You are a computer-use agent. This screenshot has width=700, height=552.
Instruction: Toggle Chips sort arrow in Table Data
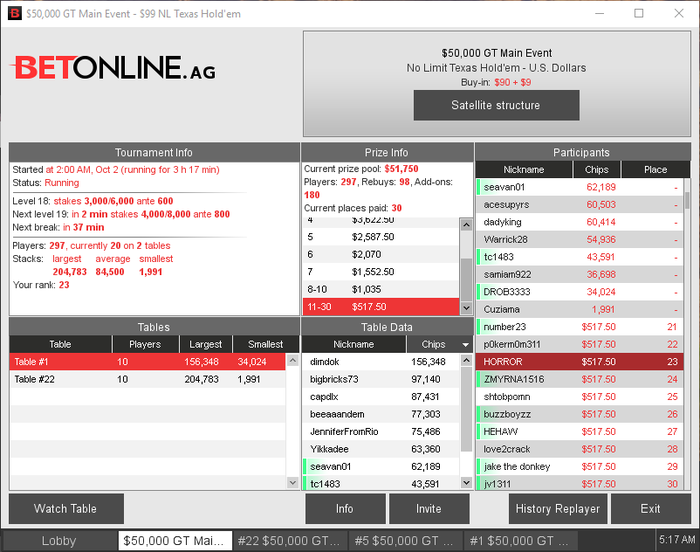click(x=466, y=345)
